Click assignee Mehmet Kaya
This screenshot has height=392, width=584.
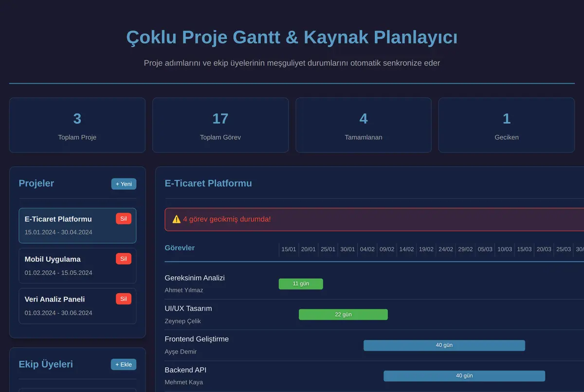[184, 382]
